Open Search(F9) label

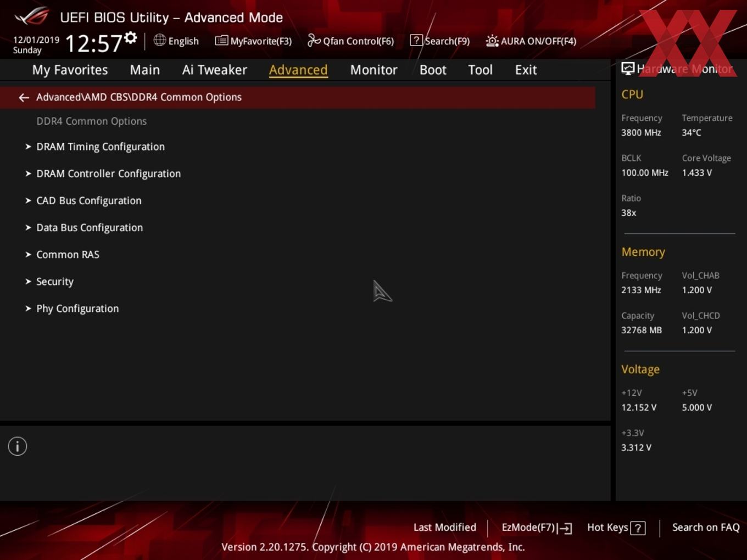447,41
